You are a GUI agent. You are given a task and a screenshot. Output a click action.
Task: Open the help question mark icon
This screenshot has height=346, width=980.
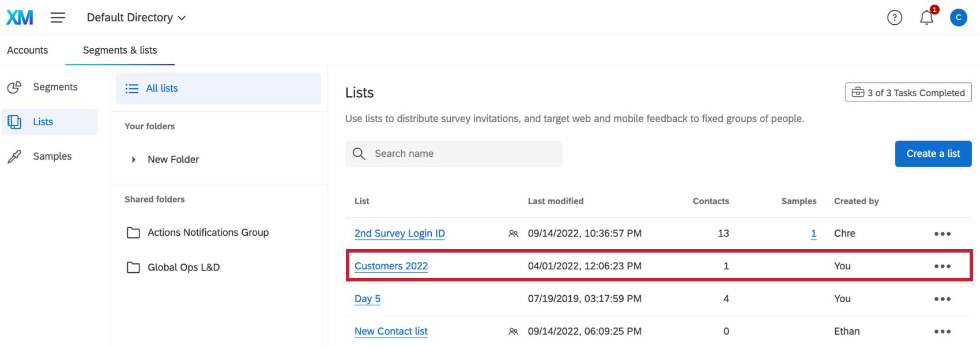tap(894, 18)
